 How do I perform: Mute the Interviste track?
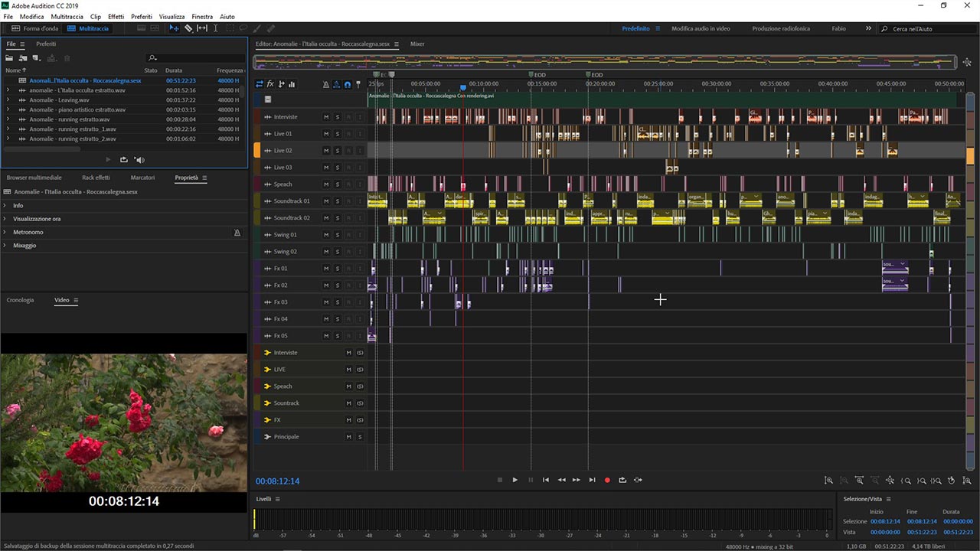tap(326, 117)
